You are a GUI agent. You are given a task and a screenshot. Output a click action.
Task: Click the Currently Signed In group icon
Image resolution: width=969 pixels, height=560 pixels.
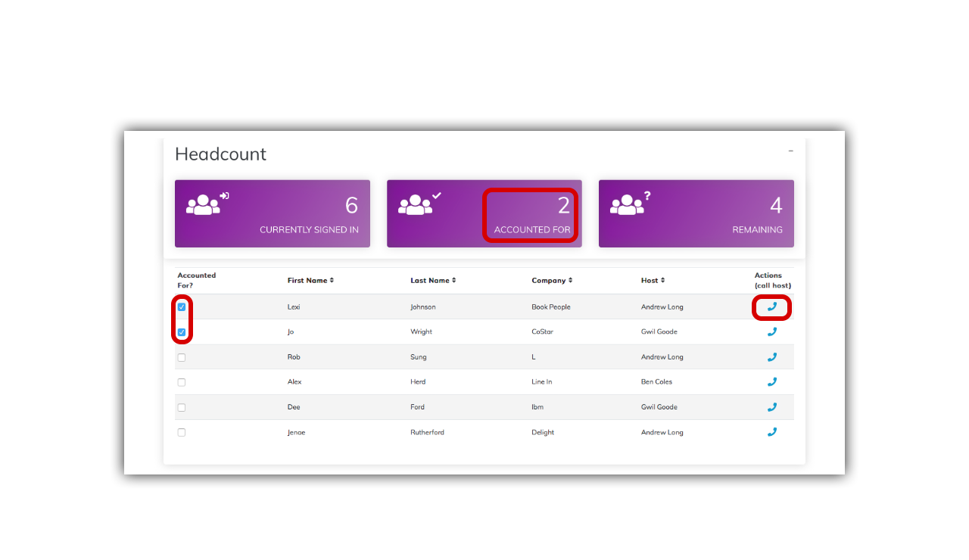[207, 204]
